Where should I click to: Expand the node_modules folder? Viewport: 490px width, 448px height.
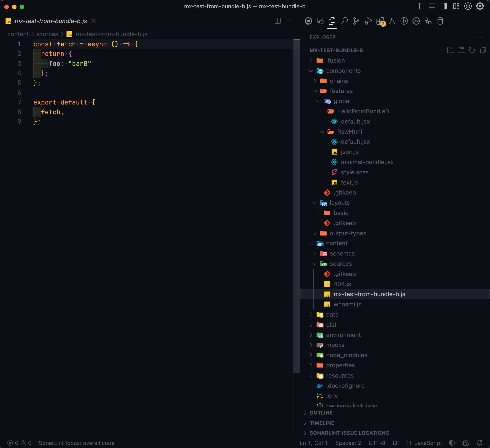(395, 355)
